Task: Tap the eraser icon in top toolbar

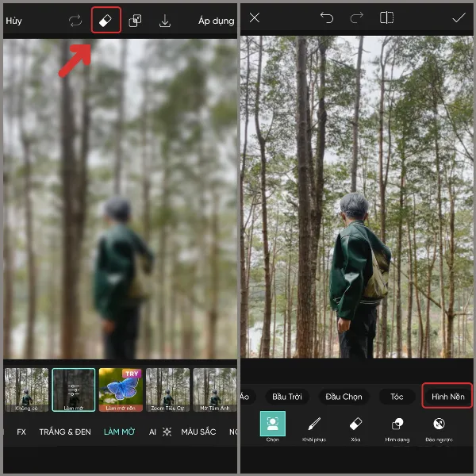Action: pyautogui.click(x=106, y=21)
